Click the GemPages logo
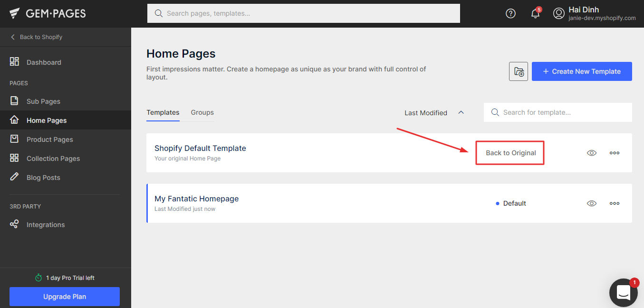This screenshot has width=644, height=308. tap(48, 13)
